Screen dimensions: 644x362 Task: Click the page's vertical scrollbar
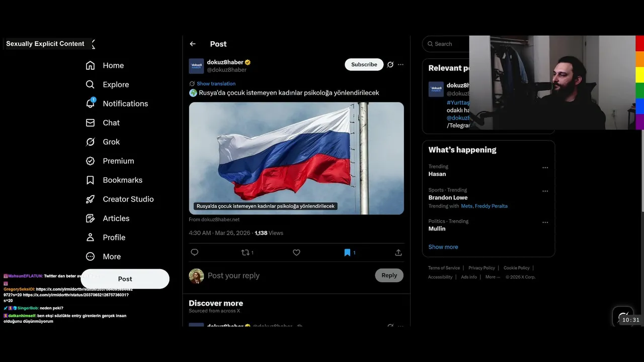tap(642, 171)
